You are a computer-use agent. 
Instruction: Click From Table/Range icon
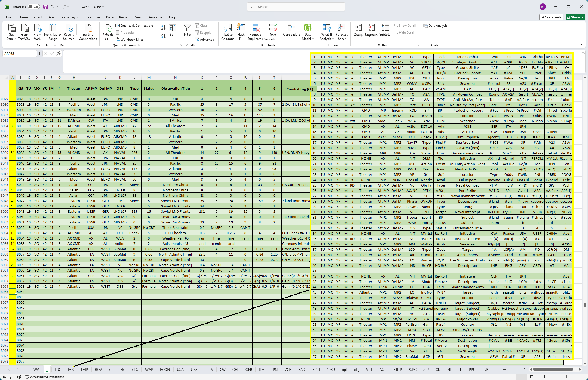point(53,32)
